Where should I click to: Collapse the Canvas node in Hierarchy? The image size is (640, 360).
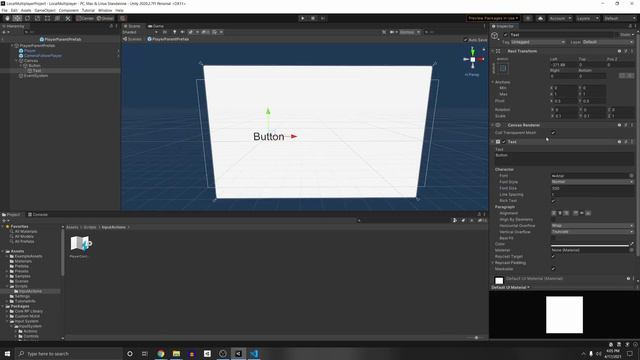[x=17, y=60]
